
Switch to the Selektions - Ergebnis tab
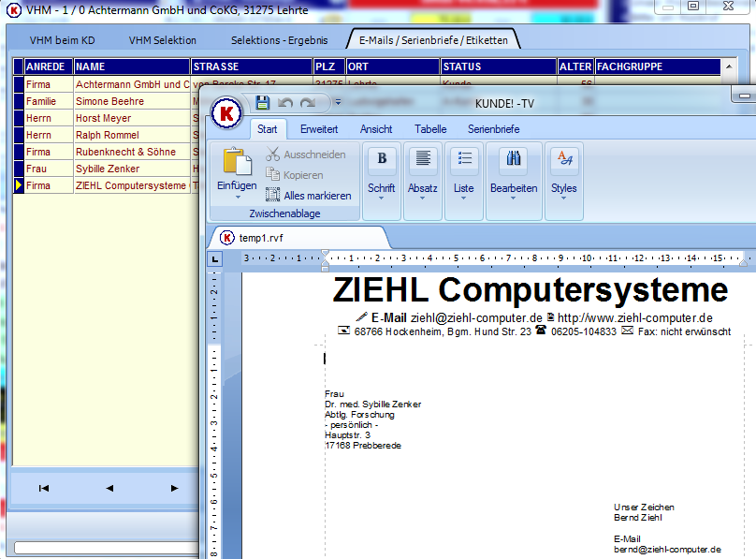point(279,40)
